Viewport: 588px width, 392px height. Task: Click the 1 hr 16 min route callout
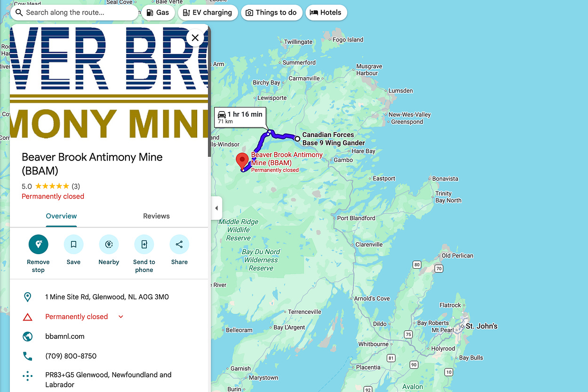[240, 117]
